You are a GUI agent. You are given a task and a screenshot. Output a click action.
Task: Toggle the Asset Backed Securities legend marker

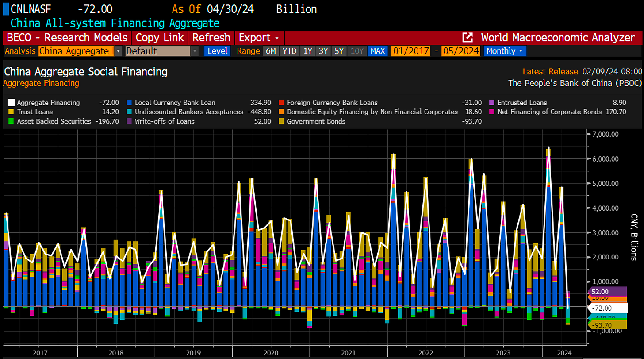[x=11, y=121]
